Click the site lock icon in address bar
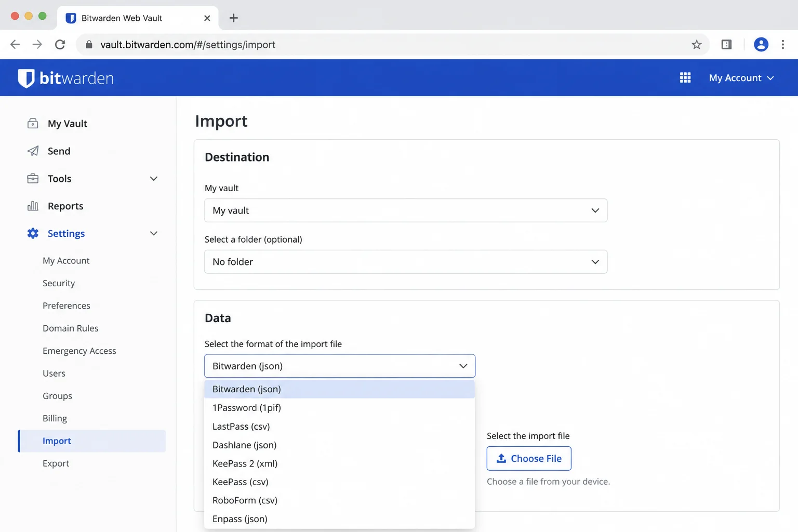 tap(89, 45)
